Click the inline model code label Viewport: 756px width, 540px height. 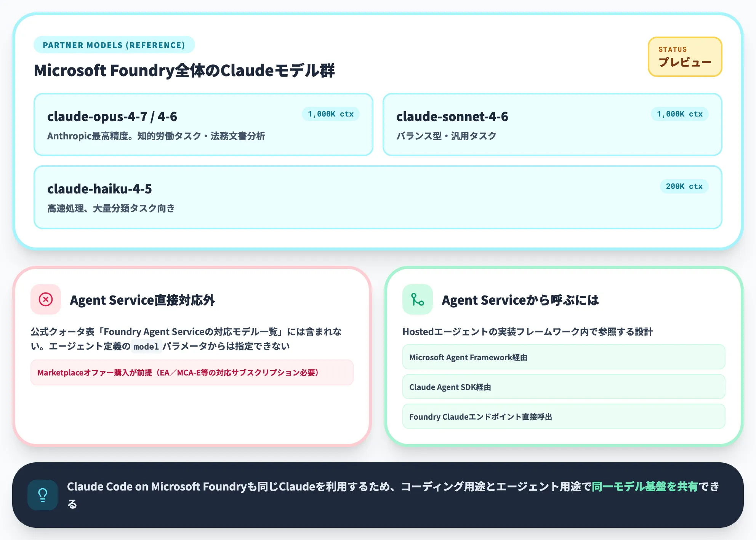(x=146, y=346)
